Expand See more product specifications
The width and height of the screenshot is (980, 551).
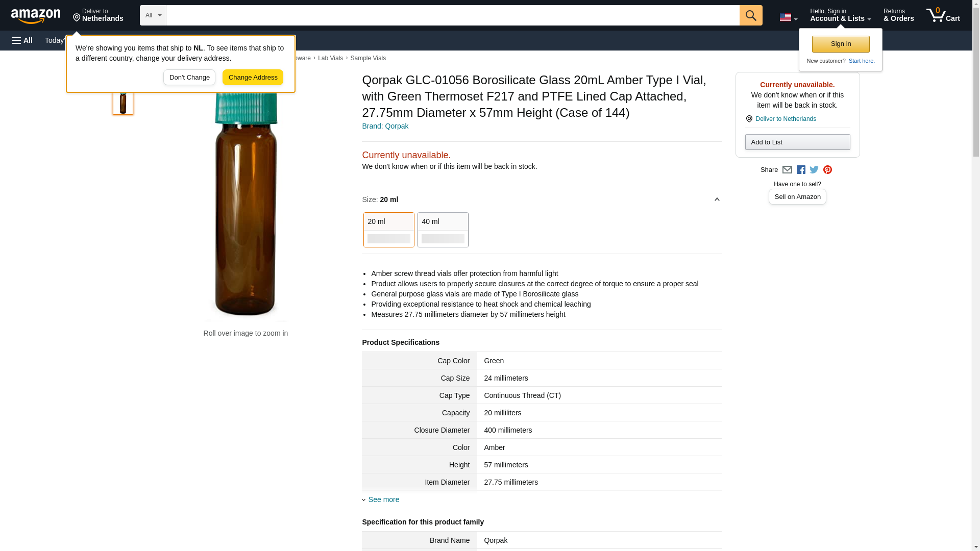click(x=383, y=499)
